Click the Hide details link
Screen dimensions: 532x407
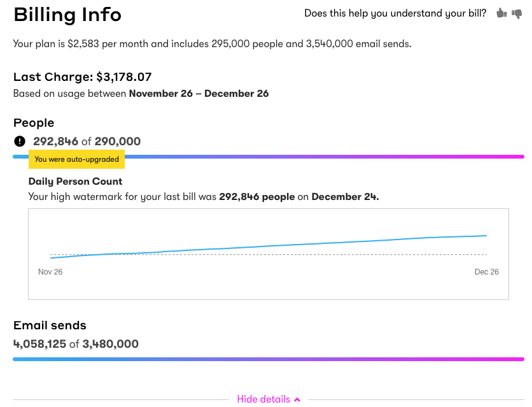coord(263,399)
